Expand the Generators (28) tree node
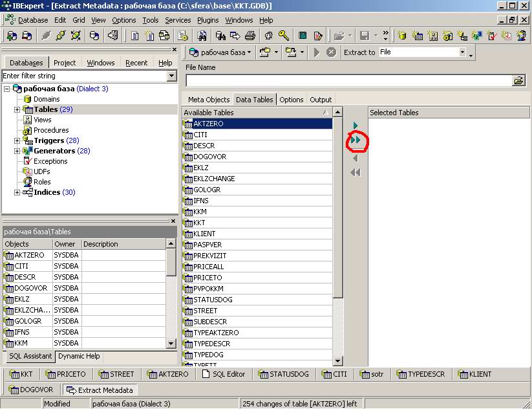532x409 pixels. pyautogui.click(x=17, y=151)
